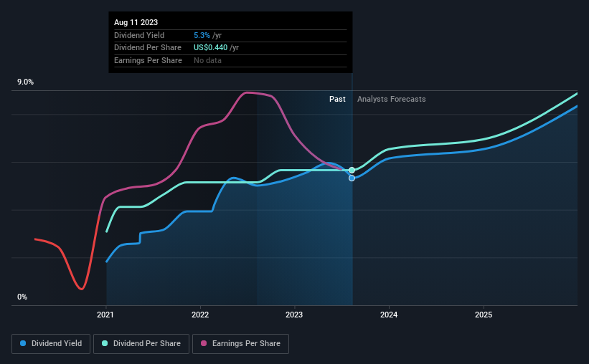Click the 9.0% y-axis label
The image size is (589, 364).
click(25, 82)
